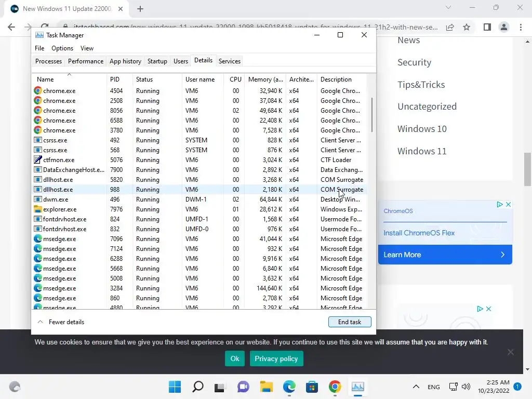
Task: Select chrome.exe row with PID 8056
Action: 200,111
